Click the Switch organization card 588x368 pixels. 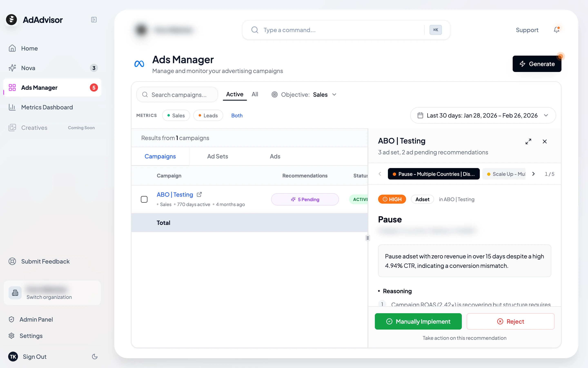tap(52, 293)
